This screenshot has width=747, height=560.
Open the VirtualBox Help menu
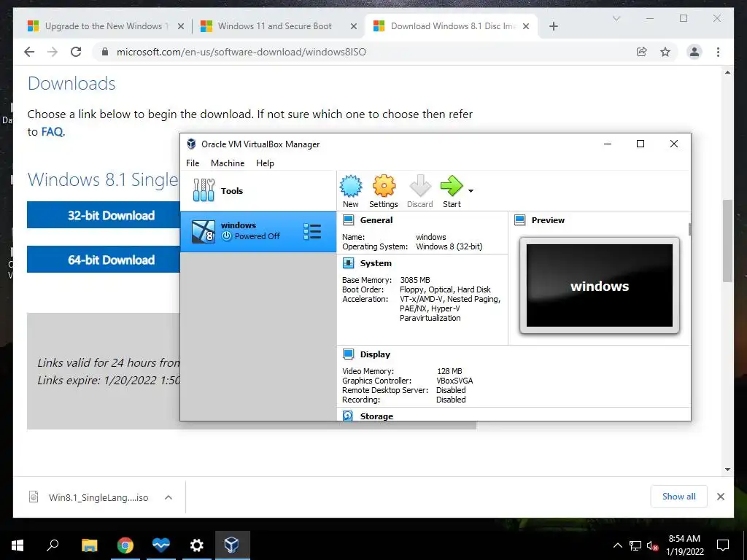(x=265, y=163)
